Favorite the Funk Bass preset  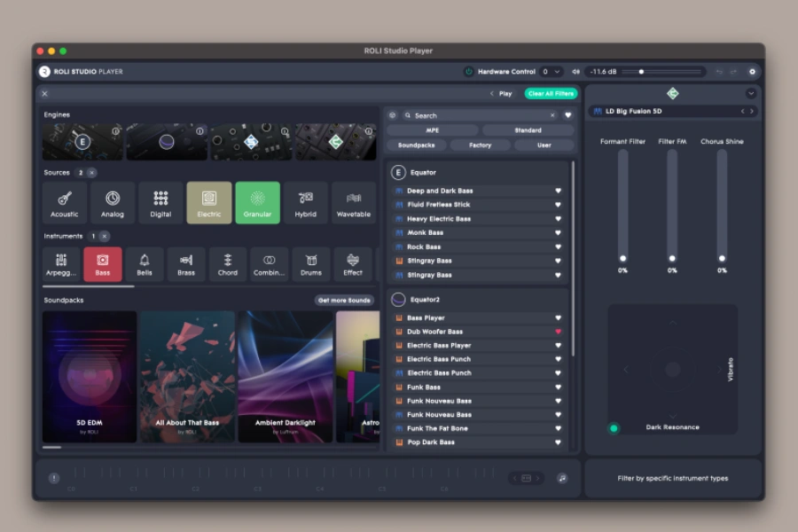tap(559, 387)
